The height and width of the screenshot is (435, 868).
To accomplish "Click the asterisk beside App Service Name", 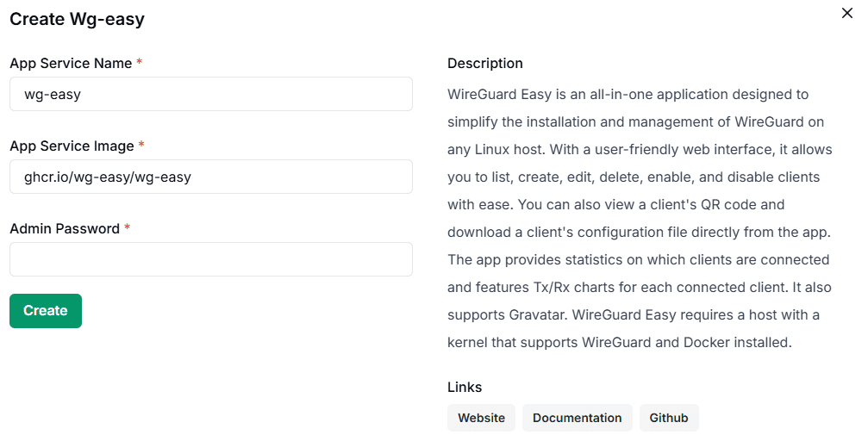I will (140, 63).
